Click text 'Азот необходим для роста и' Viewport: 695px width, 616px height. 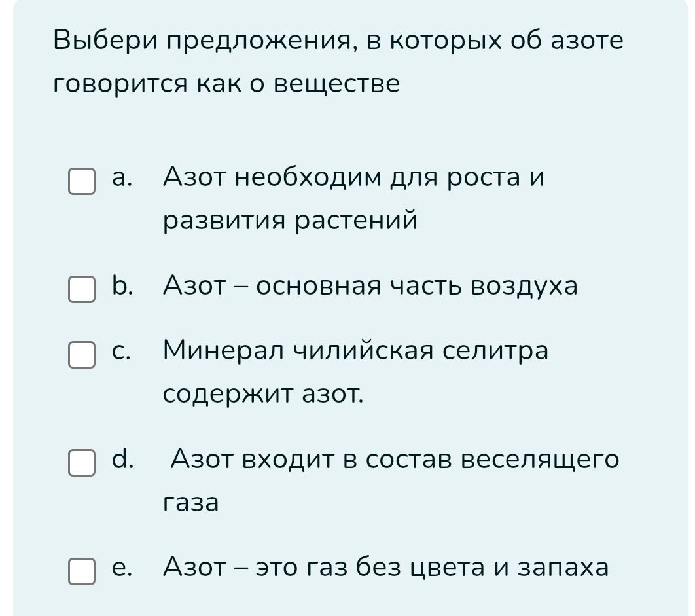(353, 178)
